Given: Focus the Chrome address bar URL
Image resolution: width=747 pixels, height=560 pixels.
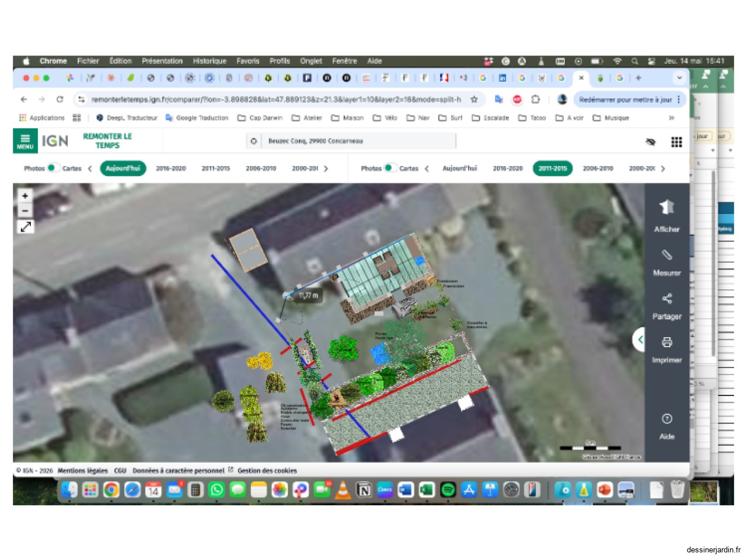Looking at the screenshot, I should pos(276,100).
